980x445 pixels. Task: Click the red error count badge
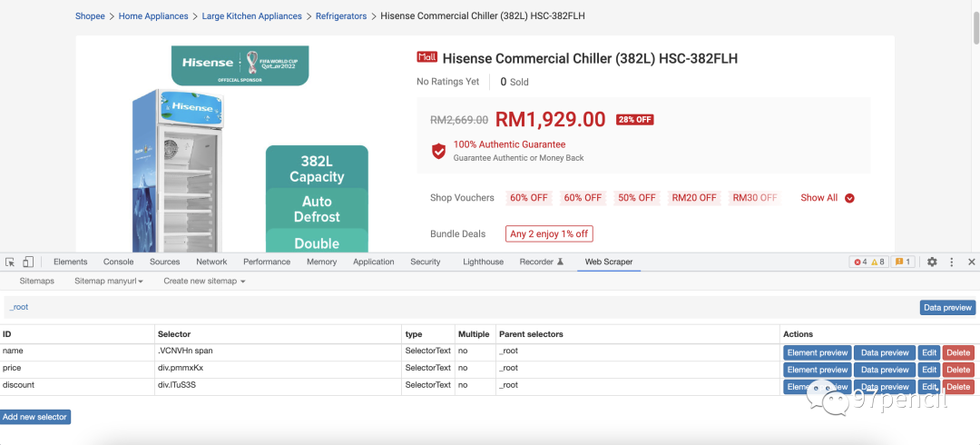click(x=860, y=262)
